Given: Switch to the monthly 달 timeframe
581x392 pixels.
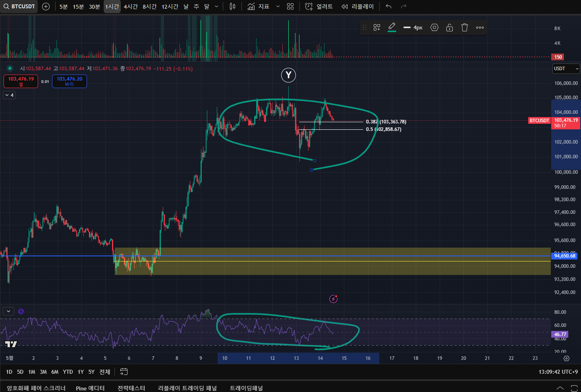Looking at the screenshot, I should tap(207, 6).
